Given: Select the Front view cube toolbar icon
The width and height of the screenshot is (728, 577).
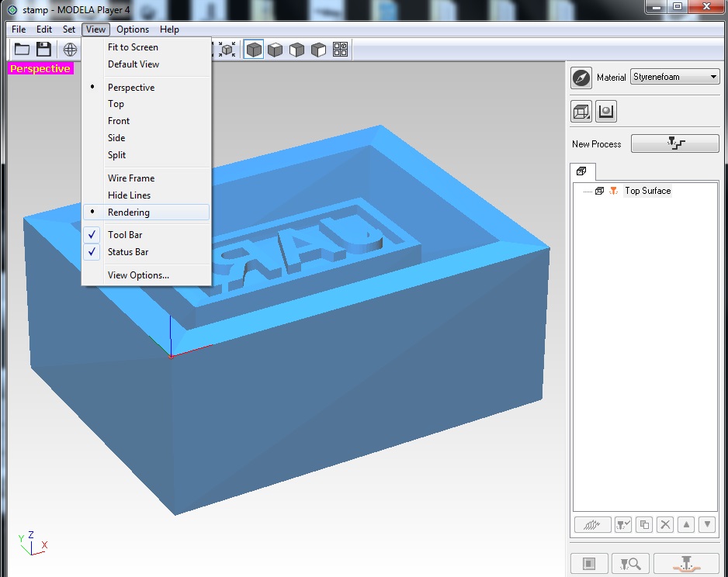Looking at the screenshot, I should tap(296, 49).
